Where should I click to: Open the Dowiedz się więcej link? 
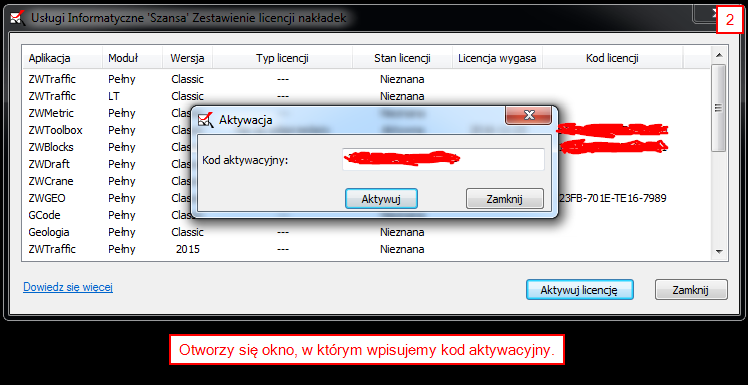pyautogui.click(x=68, y=287)
